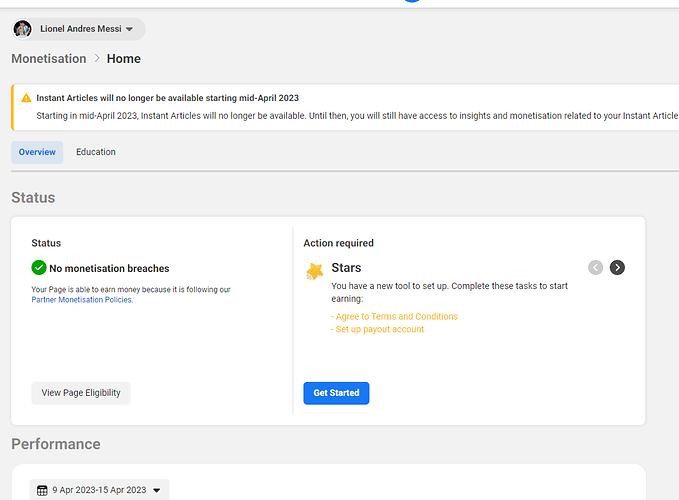Screen dimensions: 679x500
Task: Go to previous action with left arrow
Action: coord(595,268)
